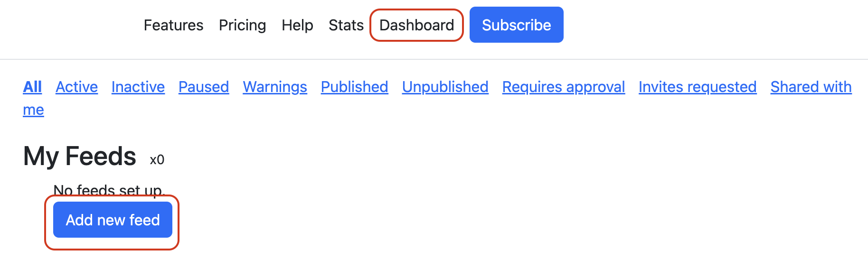The image size is (868, 278).
Task: View the Stats page
Action: click(346, 25)
